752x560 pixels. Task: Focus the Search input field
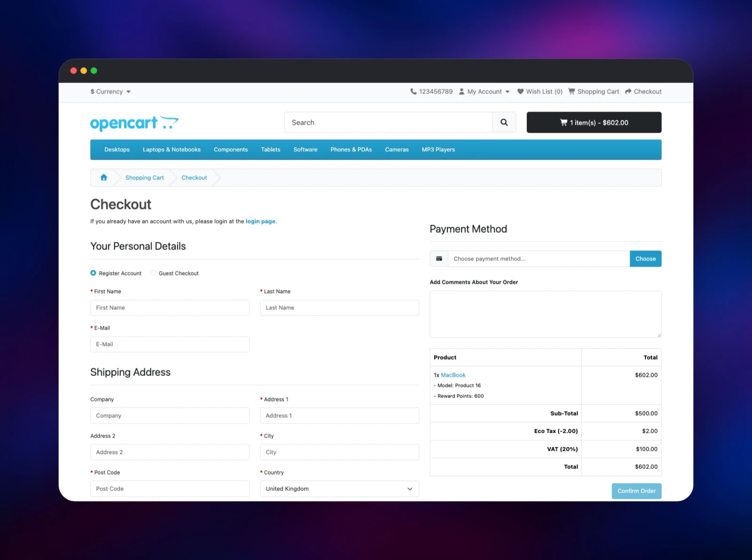[389, 123]
